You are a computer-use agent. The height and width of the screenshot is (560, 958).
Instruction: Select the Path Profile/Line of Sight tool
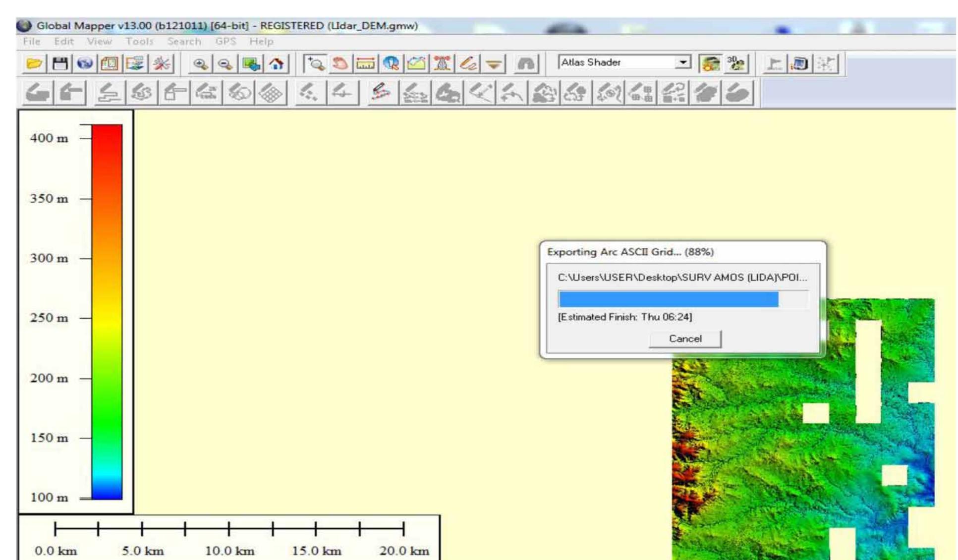click(x=417, y=64)
